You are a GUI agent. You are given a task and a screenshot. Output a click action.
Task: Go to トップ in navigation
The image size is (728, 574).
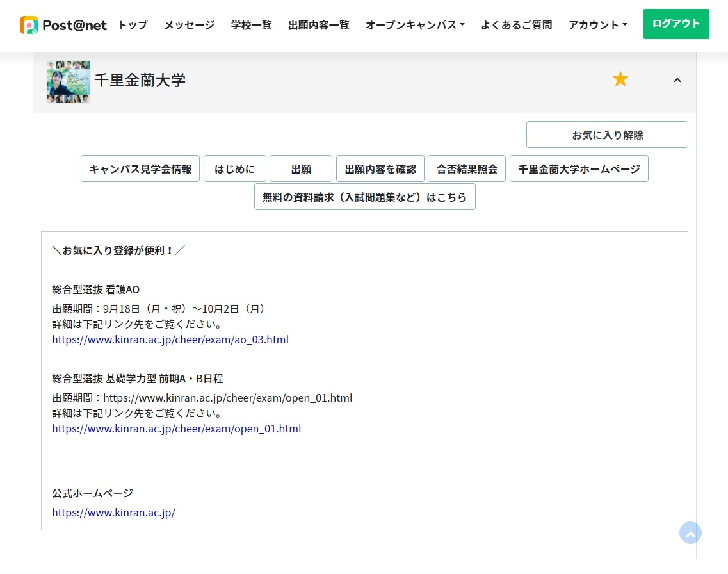(x=133, y=25)
